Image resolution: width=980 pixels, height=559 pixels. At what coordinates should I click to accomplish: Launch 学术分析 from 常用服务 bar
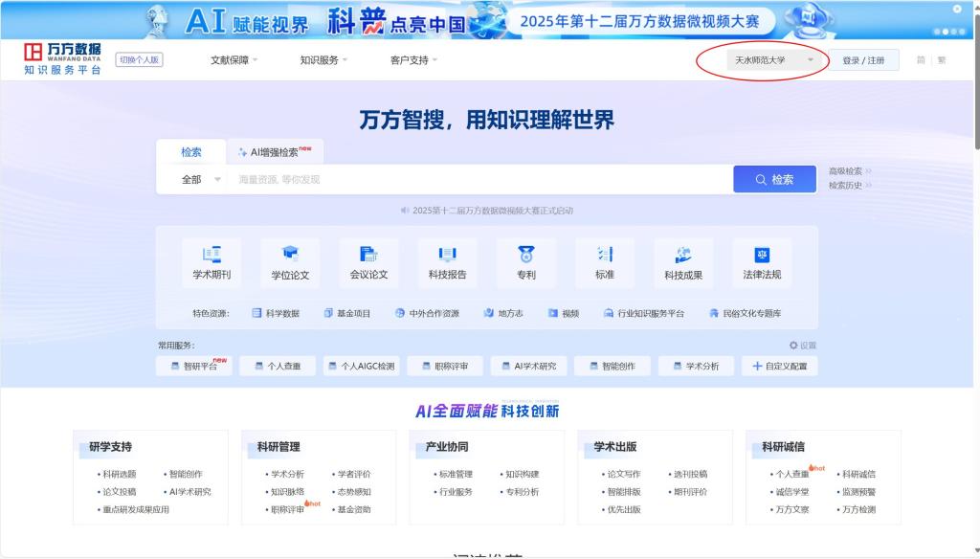[x=697, y=366]
